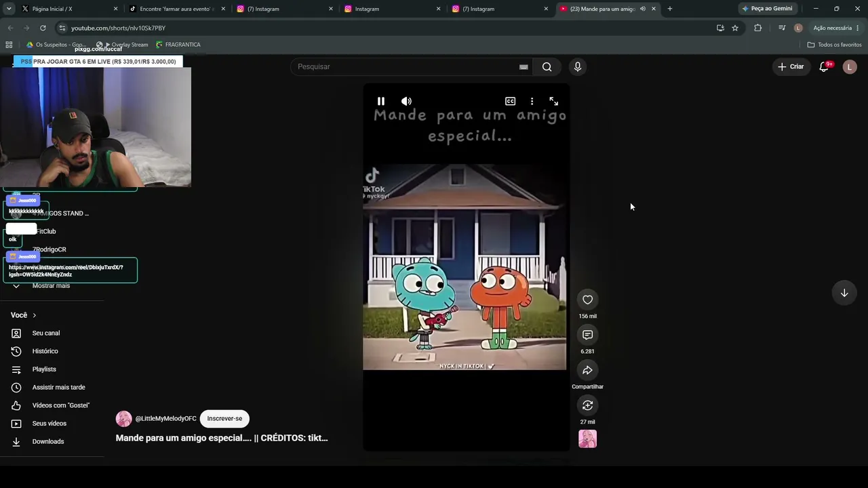The width and height of the screenshot is (868, 488).
Task: Close the Página Inicial / X tab
Action: tap(115, 9)
